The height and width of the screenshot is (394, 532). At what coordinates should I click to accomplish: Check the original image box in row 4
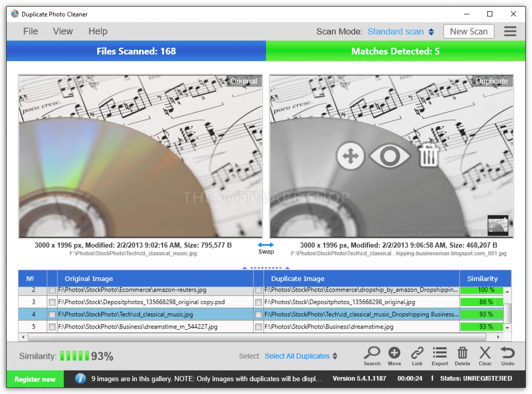(x=52, y=314)
